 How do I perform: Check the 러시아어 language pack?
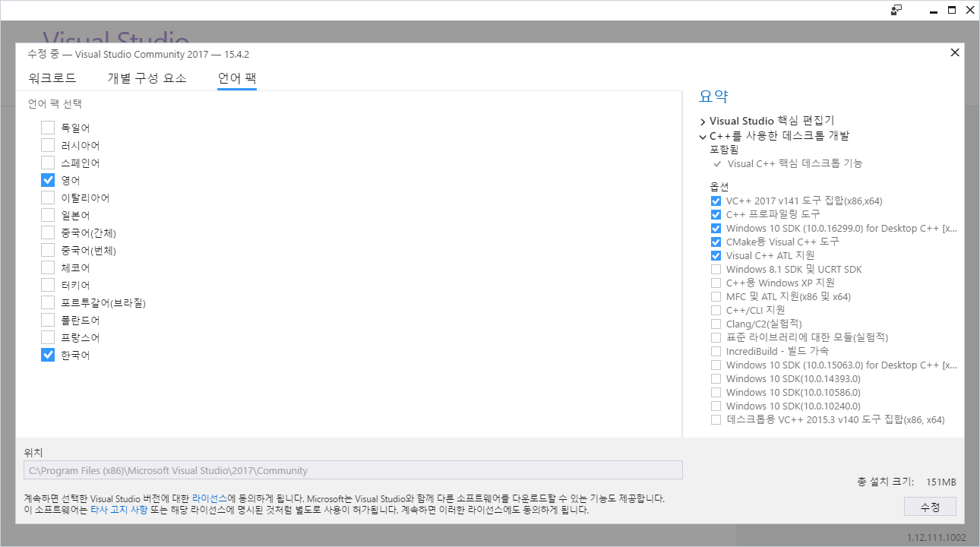pyautogui.click(x=48, y=145)
